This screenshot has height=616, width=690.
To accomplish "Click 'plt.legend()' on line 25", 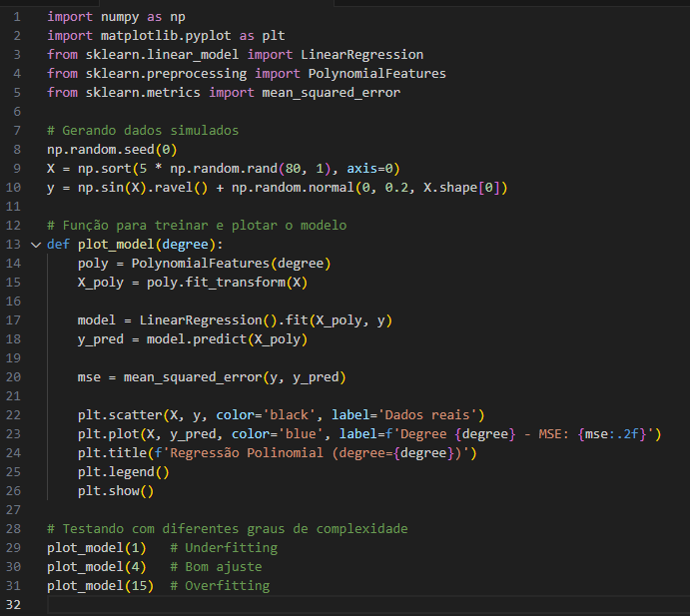I will [x=124, y=472].
